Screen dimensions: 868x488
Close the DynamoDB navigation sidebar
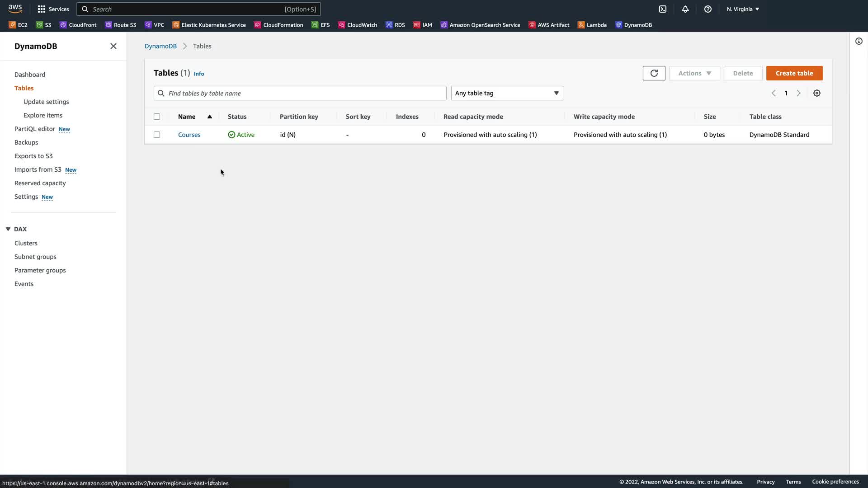pyautogui.click(x=113, y=46)
